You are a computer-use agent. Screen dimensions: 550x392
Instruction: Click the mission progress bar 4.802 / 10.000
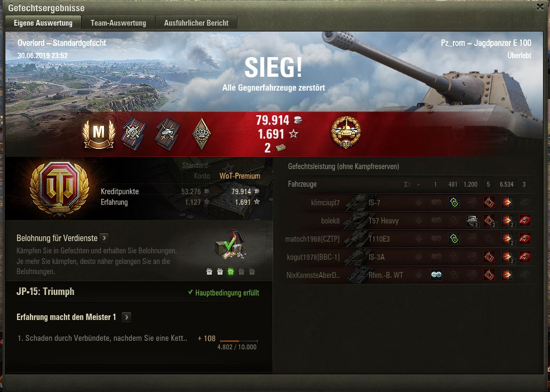click(238, 341)
